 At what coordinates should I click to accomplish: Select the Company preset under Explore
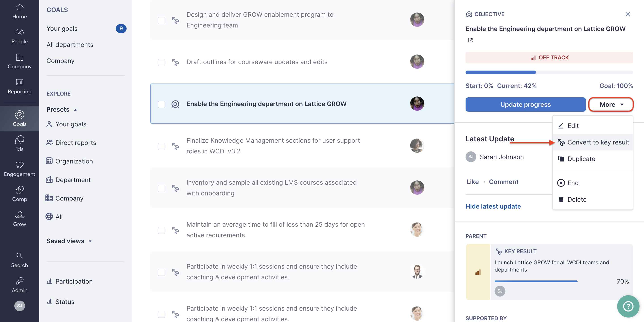click(x=64, y=198)
